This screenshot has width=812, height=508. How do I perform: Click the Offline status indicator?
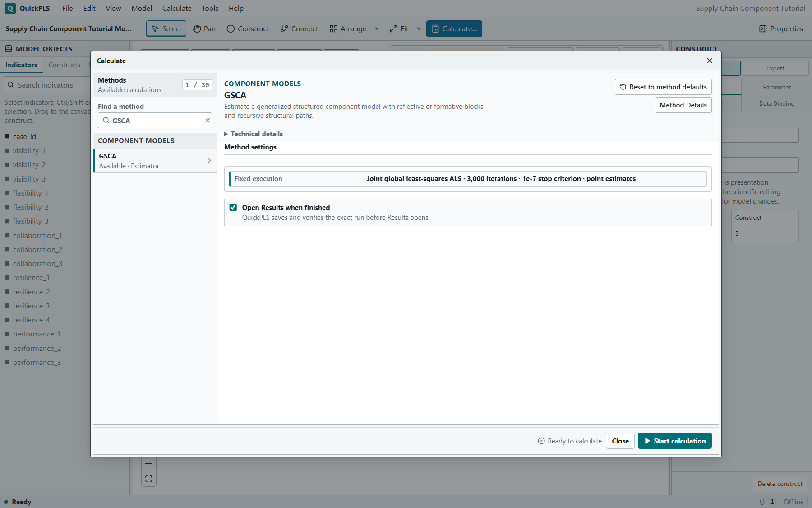tap(794, 502)
